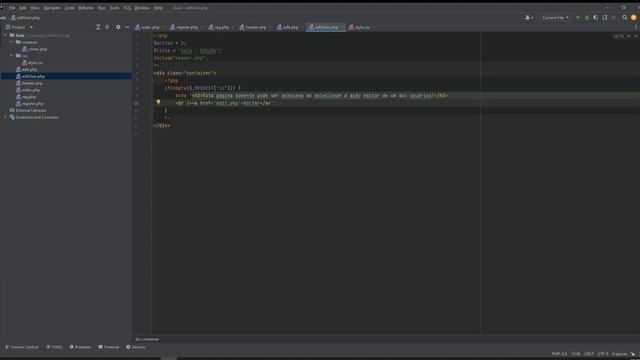This screenshot has width=640, height=360.
Task: Open the Navigate menu
Action: (x=52, y=8)
